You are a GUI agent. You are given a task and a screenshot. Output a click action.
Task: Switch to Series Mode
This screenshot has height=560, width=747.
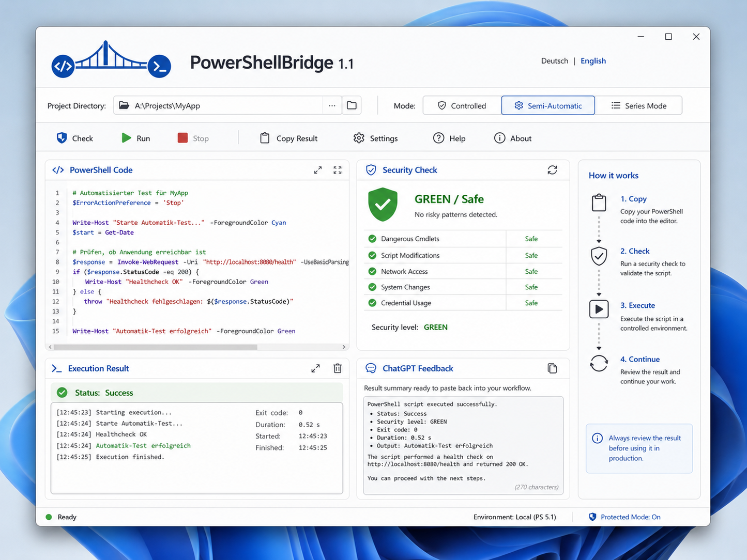pyautogui.click(x=639, y=105)
